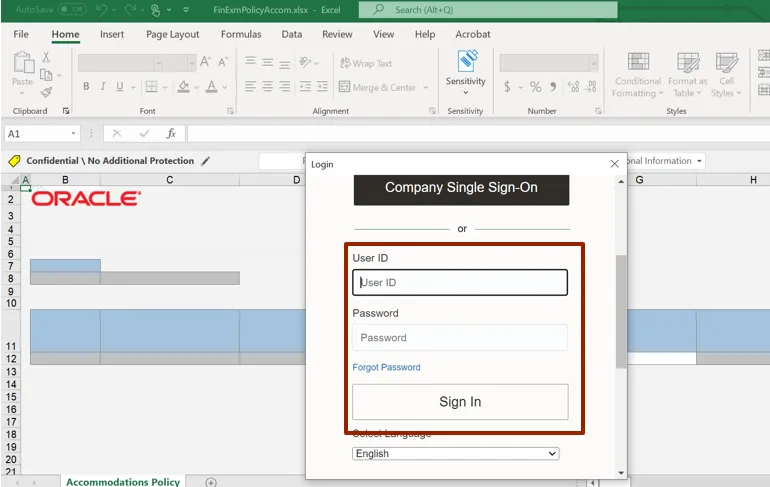Add a new sheet with plus icon
Viewport: 770px width, 487px height.
click(211, 482)
